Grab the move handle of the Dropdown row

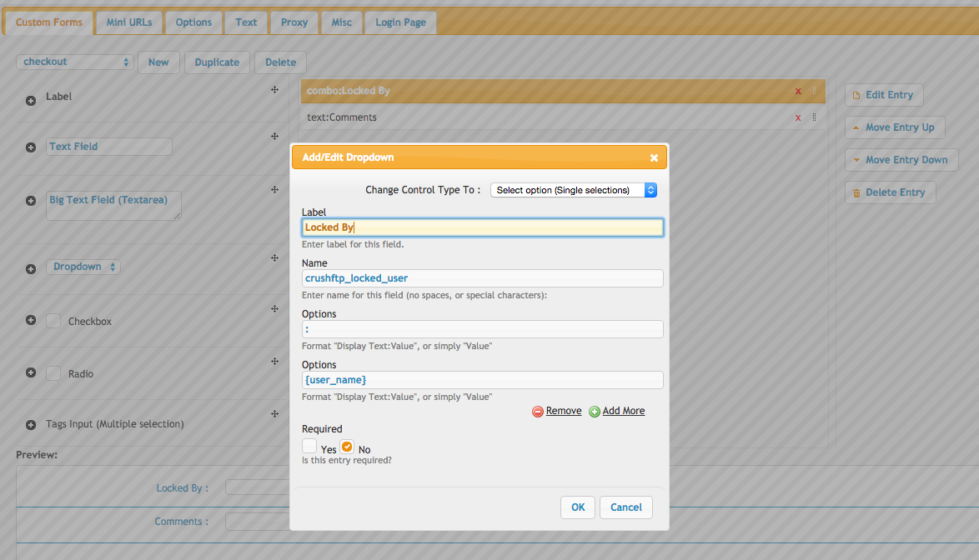274,257
